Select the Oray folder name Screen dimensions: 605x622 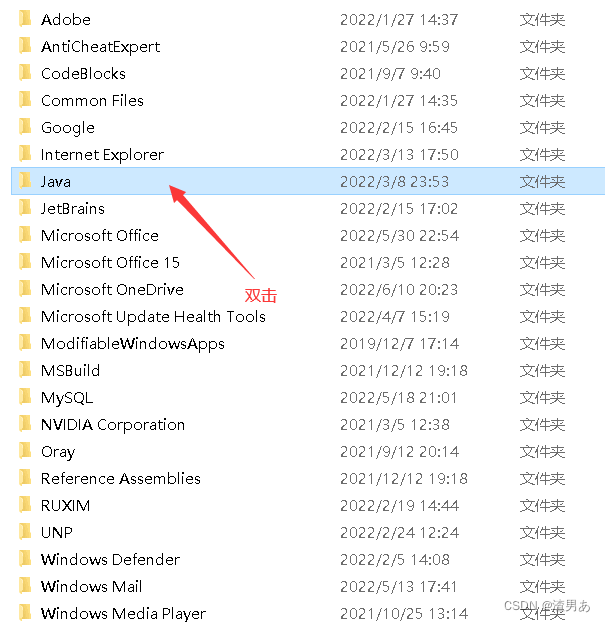[x=58, y=451]
